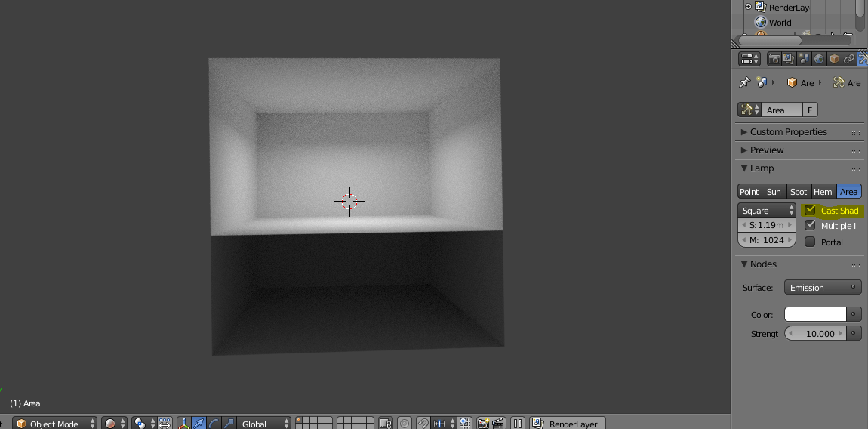
Task: Toggle lock camera and layers icon
Action: pos(386,424)
